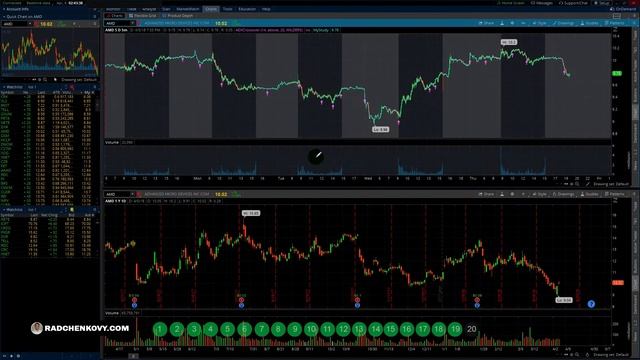The width and height of the screenshot is (640, 360).
Task: Click green price marker on upper chart axis
Action: pos(617,73)
